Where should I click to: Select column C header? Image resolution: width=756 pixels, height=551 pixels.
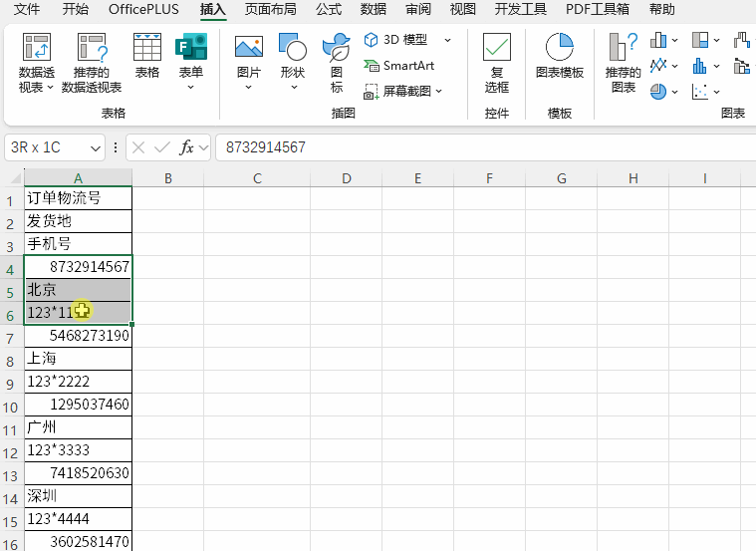click(257, 178)
